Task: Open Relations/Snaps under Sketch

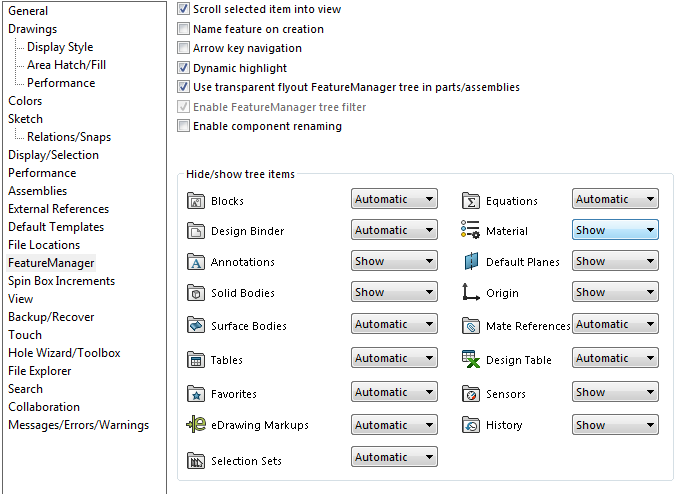Action: (x=69, y=137)
